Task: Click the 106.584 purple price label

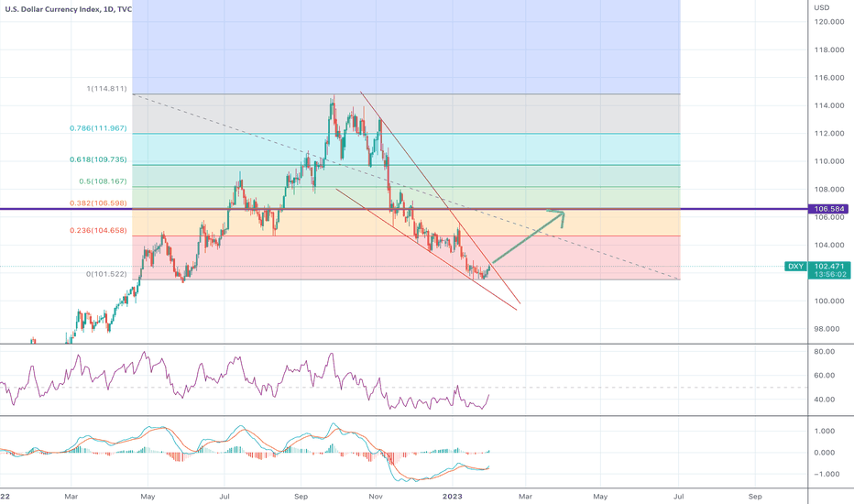Action: coord(829,209)
